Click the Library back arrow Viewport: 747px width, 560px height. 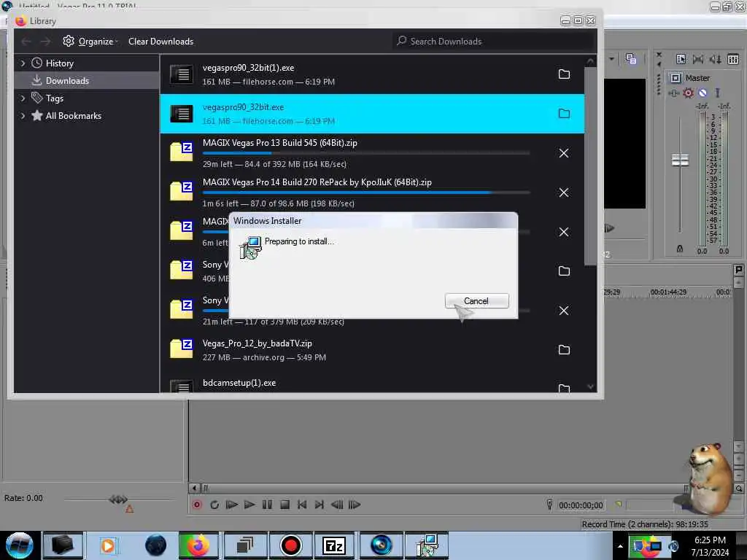[x=26, y=42]
